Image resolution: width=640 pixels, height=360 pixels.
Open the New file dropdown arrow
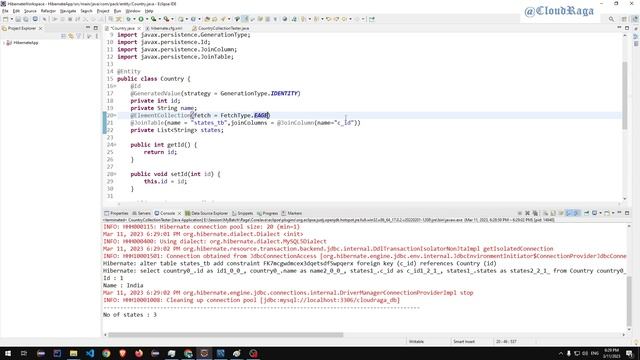11,19
